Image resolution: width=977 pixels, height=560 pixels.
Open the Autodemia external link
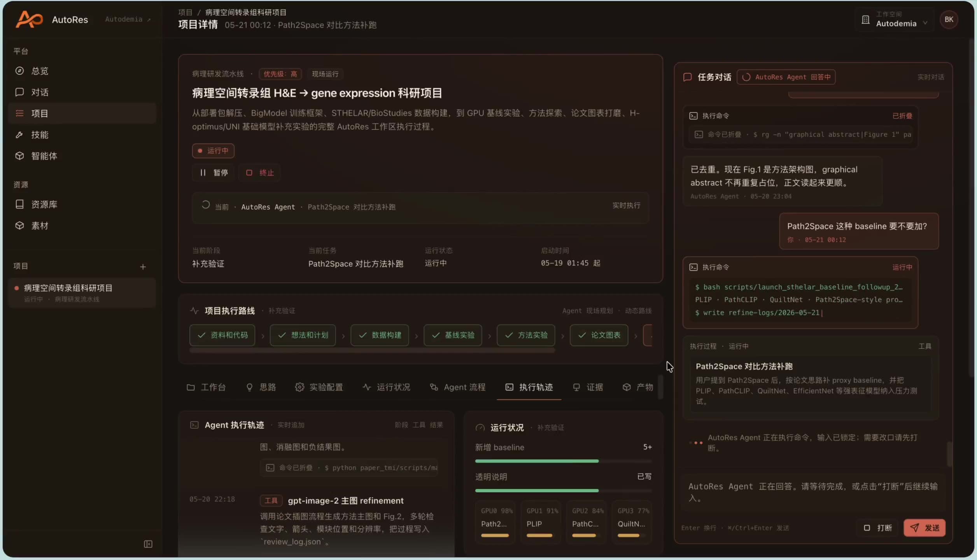coord(128,19)
